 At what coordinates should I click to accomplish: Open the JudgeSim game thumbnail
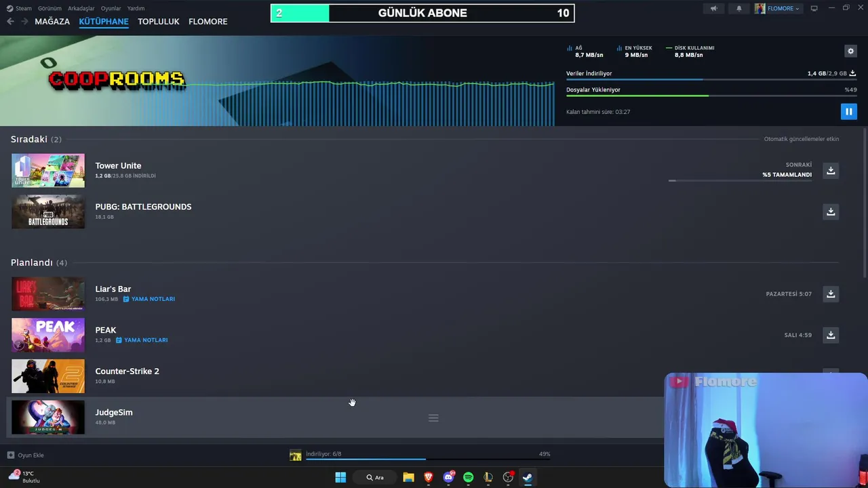coord(48,417)
